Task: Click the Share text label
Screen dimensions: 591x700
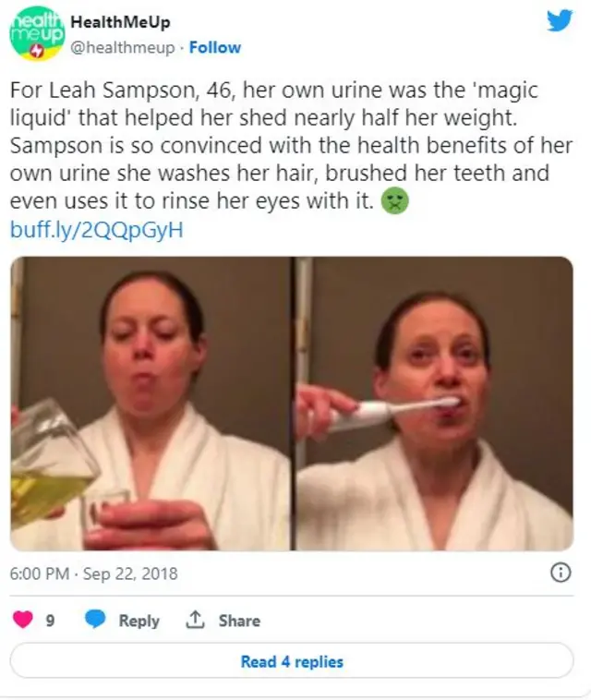Action: [x=239, y=621]
